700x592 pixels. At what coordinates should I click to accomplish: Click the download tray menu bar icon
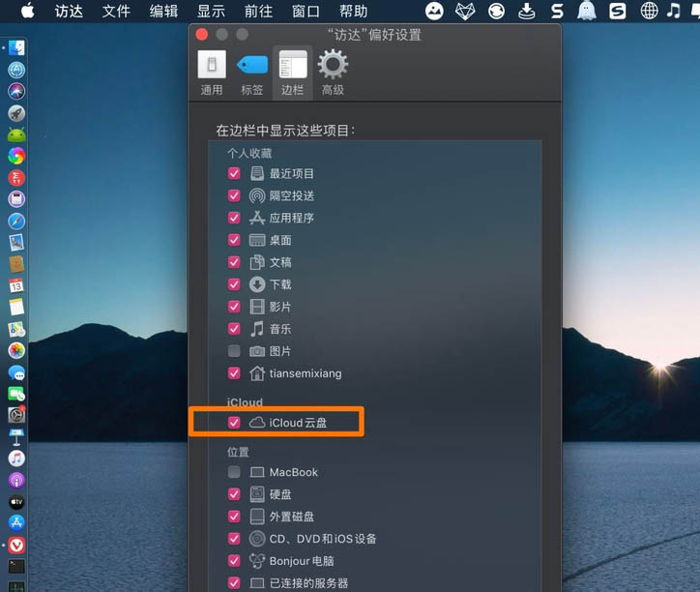click(527, 11)
